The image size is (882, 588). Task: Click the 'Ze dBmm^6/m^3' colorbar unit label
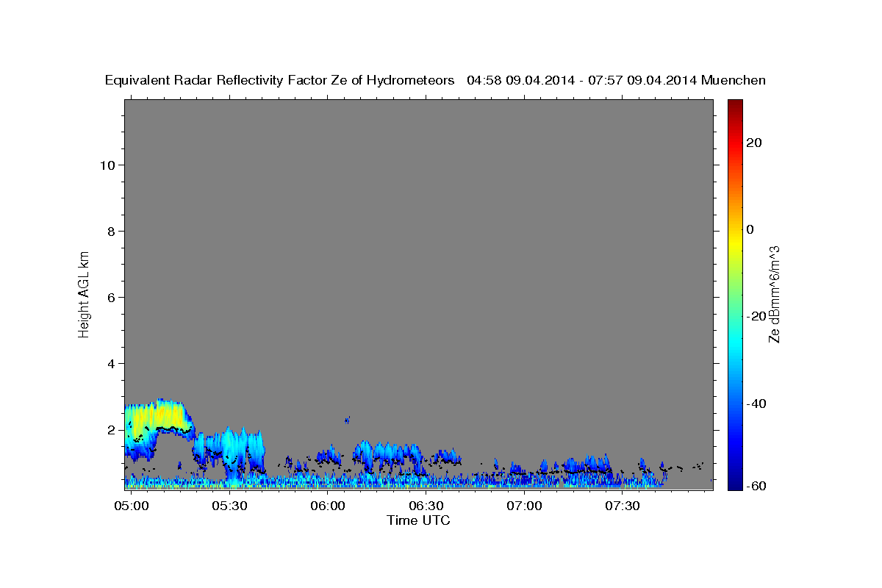coord(774,294)
